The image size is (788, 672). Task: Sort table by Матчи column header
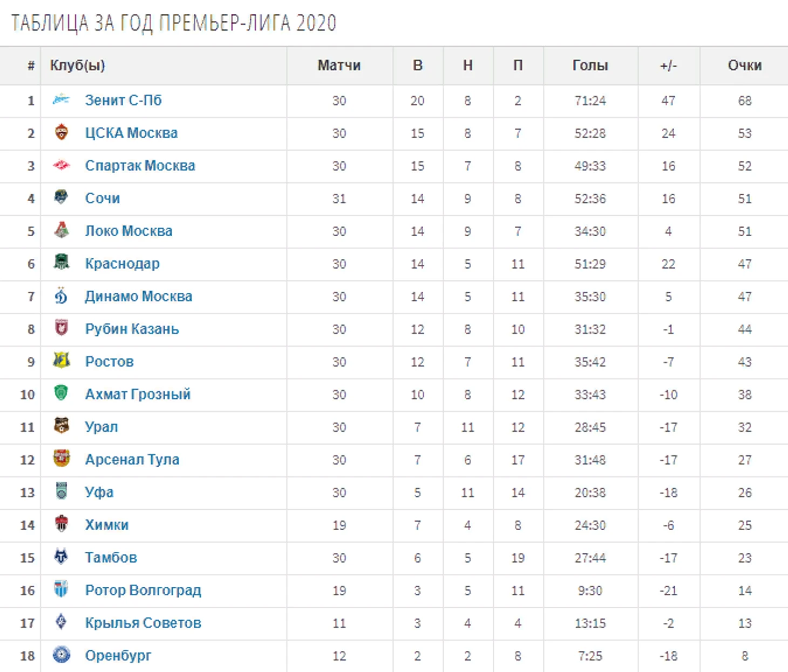click(339, 65)
